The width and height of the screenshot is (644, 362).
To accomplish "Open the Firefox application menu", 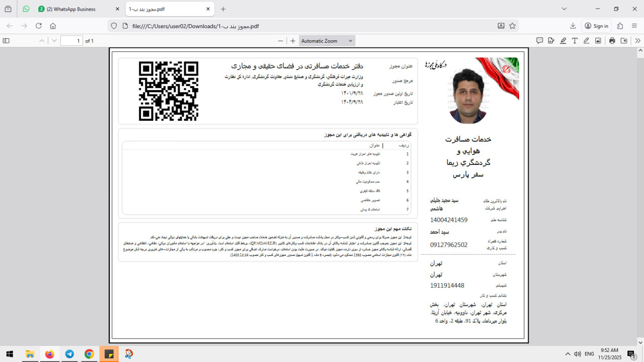I will tap(634, 26).
